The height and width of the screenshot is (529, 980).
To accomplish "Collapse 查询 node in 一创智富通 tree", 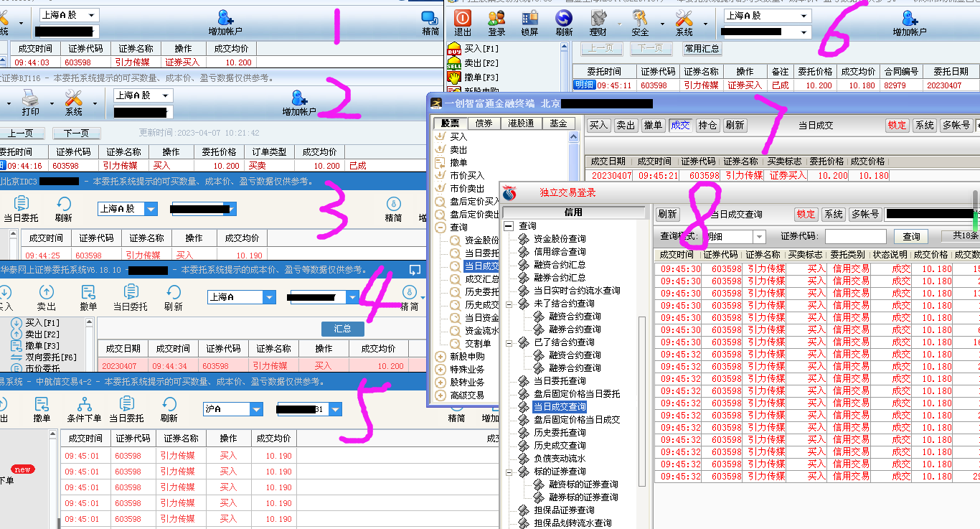I will [x=440, y=228].
